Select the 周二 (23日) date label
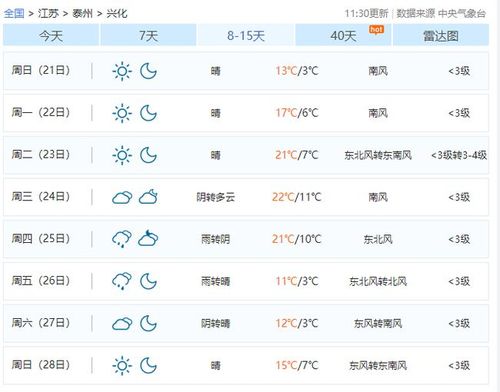This screenshot has height=392, width=500. pos(41,154)
